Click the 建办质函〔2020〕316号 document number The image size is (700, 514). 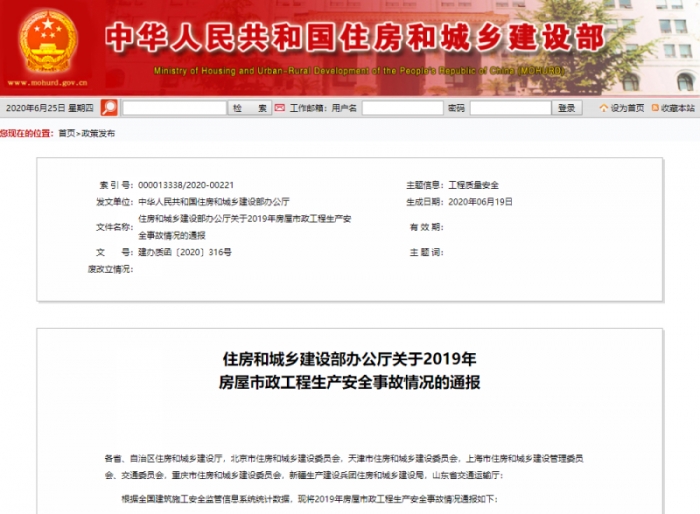[x=184, y=252]
